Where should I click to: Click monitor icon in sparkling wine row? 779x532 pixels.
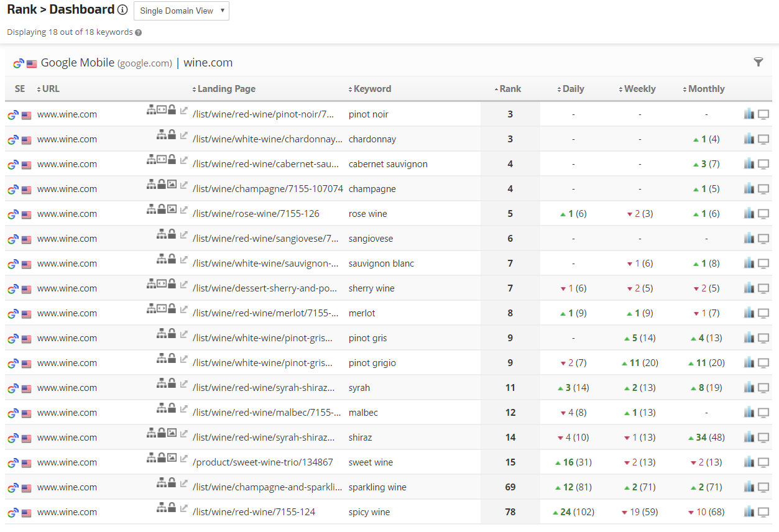click(x=763, y=487)
